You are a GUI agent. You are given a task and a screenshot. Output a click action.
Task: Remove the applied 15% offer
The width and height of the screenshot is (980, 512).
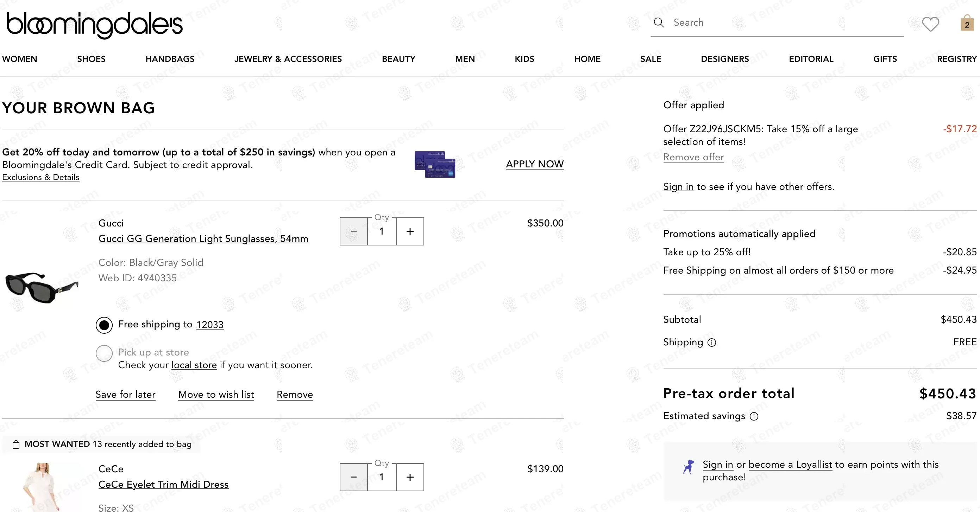pos(693,157)
